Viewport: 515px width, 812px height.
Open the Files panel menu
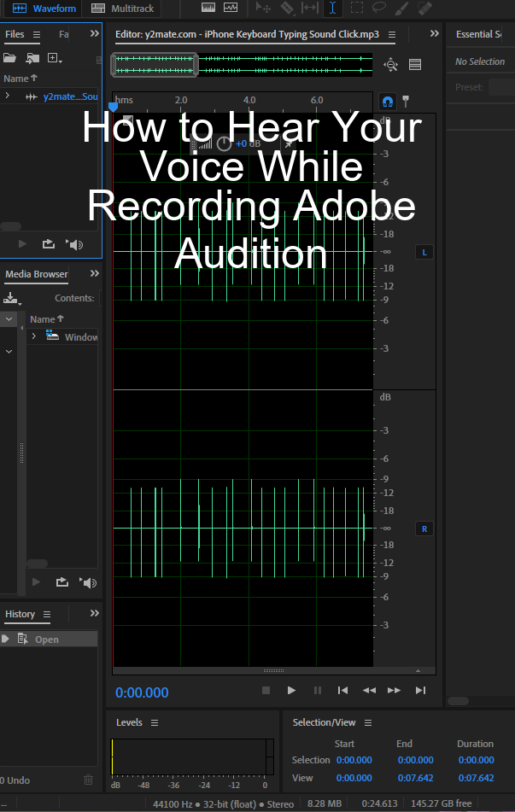pos(37,35)
